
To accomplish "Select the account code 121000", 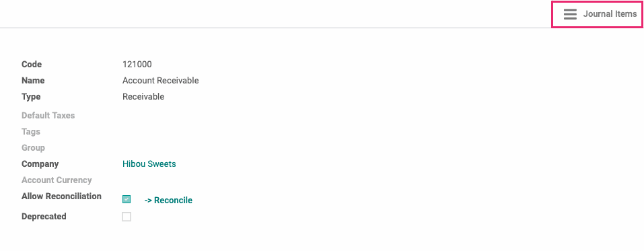I will coord(137,65).
